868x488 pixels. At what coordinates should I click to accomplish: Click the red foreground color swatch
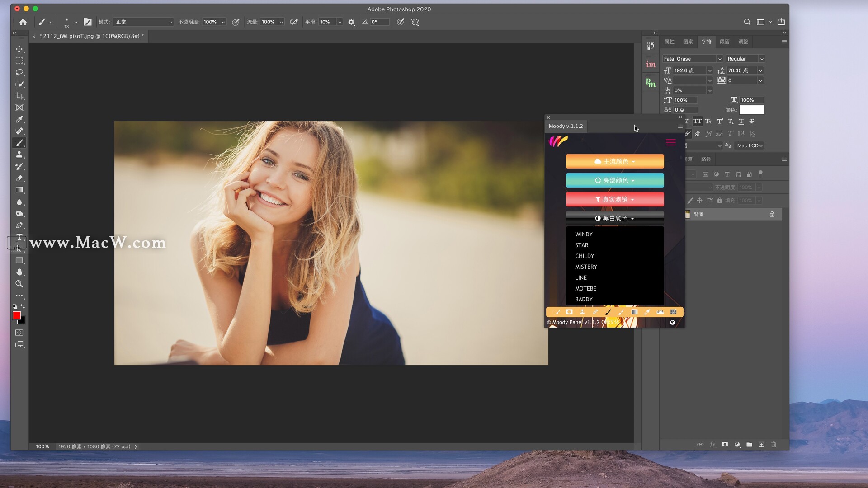[16, 315]
